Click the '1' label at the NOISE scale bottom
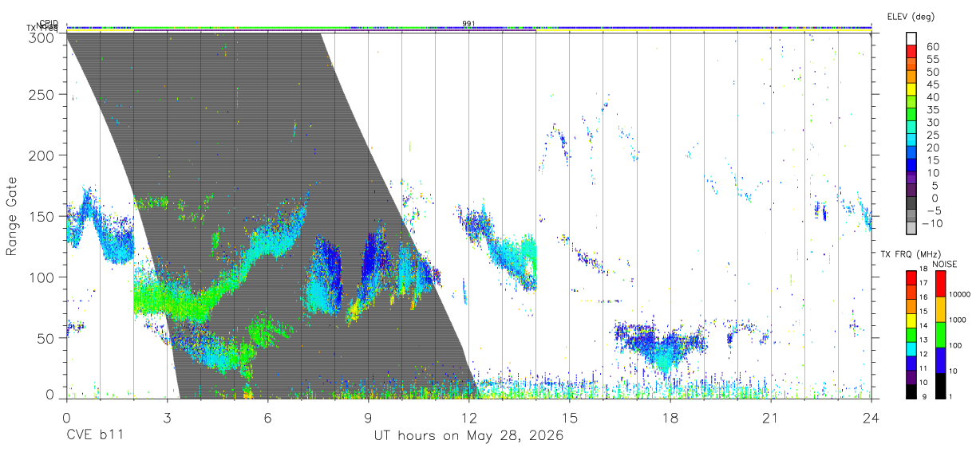The image size is (980, 452). click(x=951, y=396)
